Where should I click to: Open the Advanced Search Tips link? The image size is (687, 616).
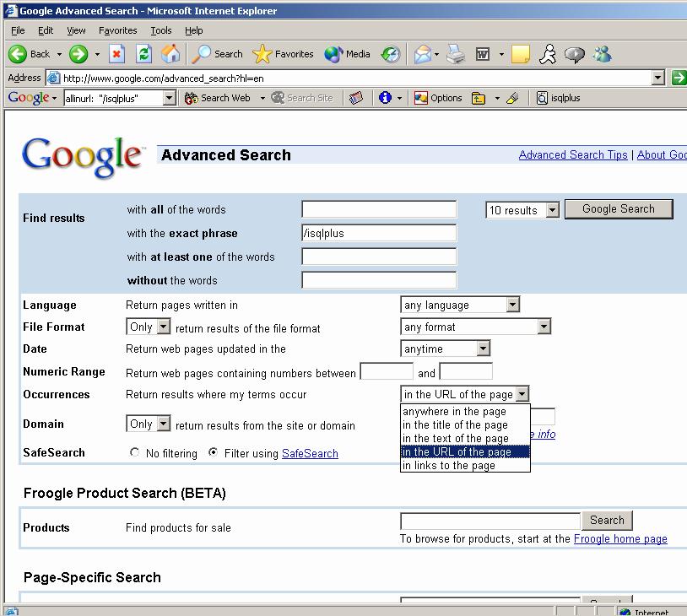573,154
